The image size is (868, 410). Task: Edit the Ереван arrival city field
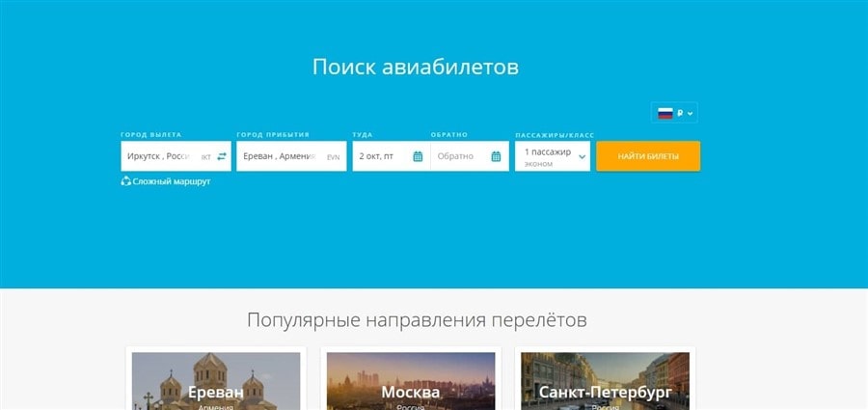point(291,156)
